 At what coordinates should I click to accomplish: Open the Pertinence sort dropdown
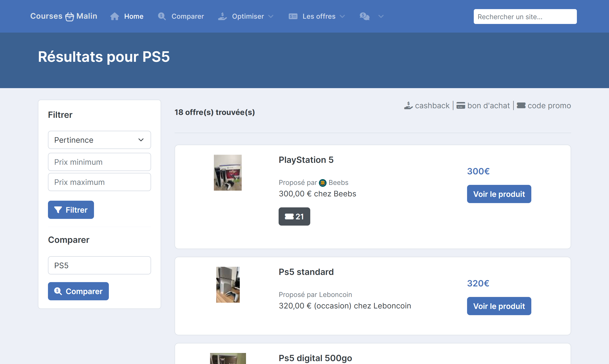100,140
